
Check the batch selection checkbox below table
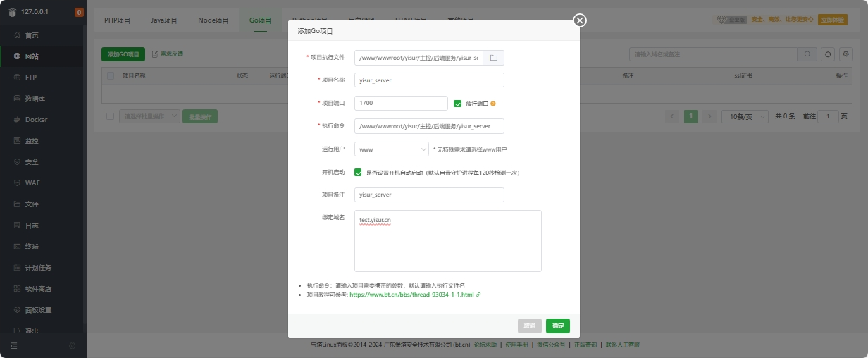coord(110,116)
